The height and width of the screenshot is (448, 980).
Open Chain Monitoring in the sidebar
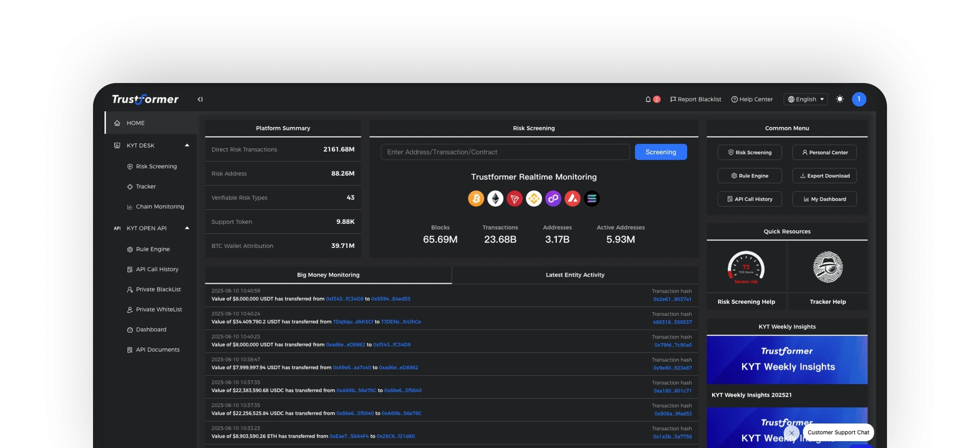click(x=155, y=207)
